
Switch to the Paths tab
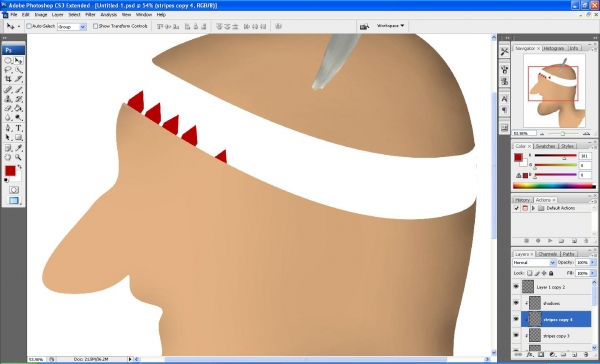tap(569, 254)
